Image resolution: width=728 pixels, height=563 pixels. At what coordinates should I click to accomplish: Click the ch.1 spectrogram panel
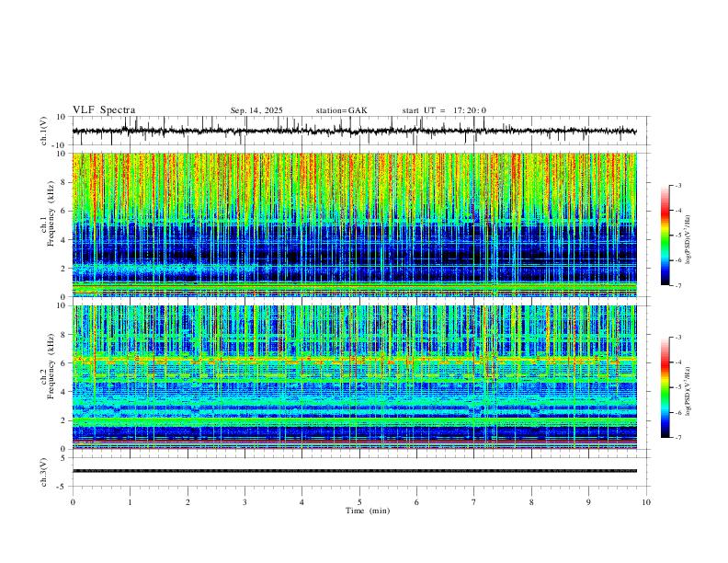[x=354, y=224]
